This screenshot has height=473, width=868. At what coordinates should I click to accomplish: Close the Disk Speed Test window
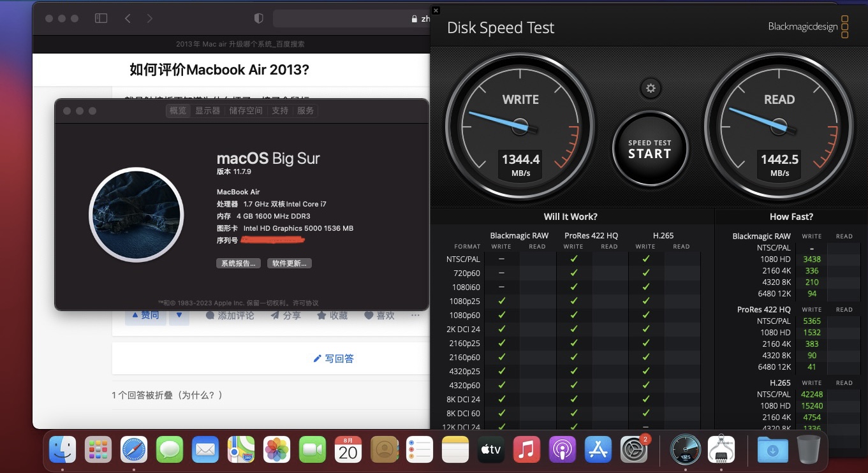coord(436,10)
